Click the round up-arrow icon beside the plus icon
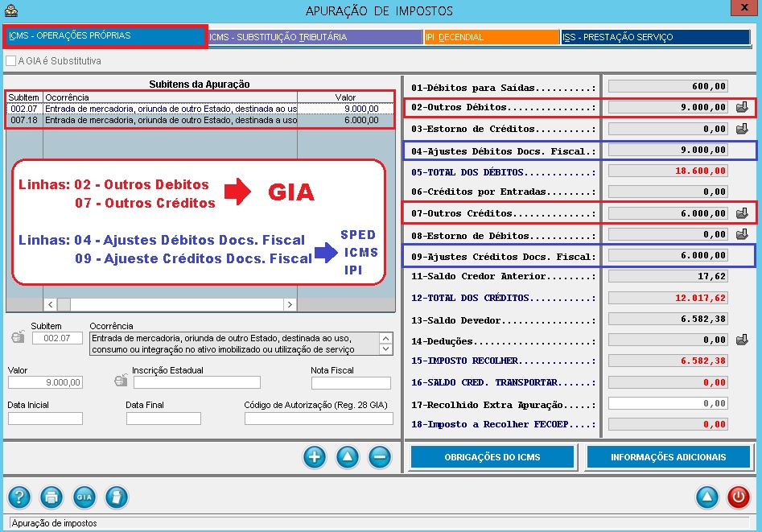Image resolution: width=762 pixels, height=532 pixels. pyautogui.click(x=348, y=457)
